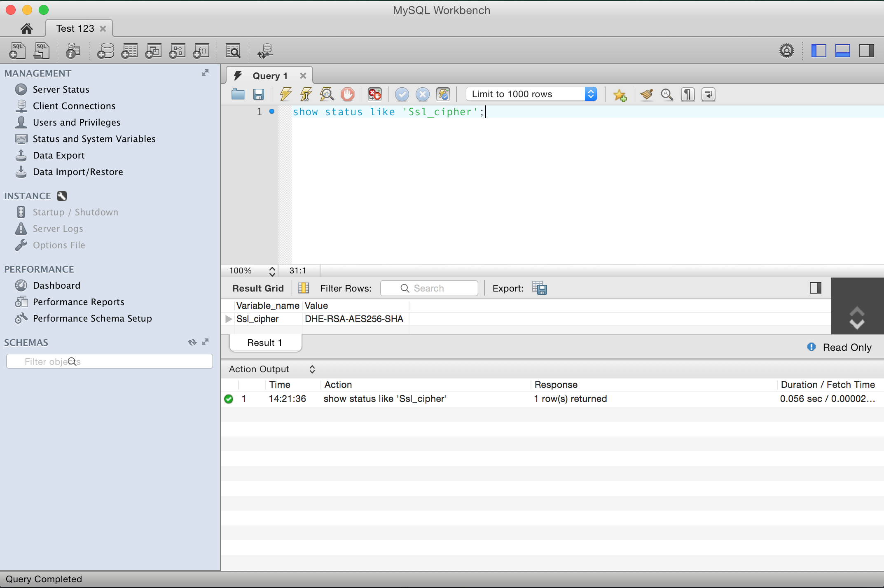Image resolution: width=884 pixels, height=588 pixels.
Task: Create a new table using the toolbar icon
Action: coord(129,51)
